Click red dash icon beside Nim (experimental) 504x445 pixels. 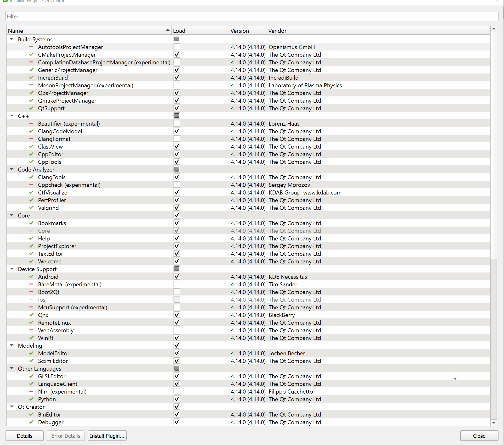tap(31, 391)
